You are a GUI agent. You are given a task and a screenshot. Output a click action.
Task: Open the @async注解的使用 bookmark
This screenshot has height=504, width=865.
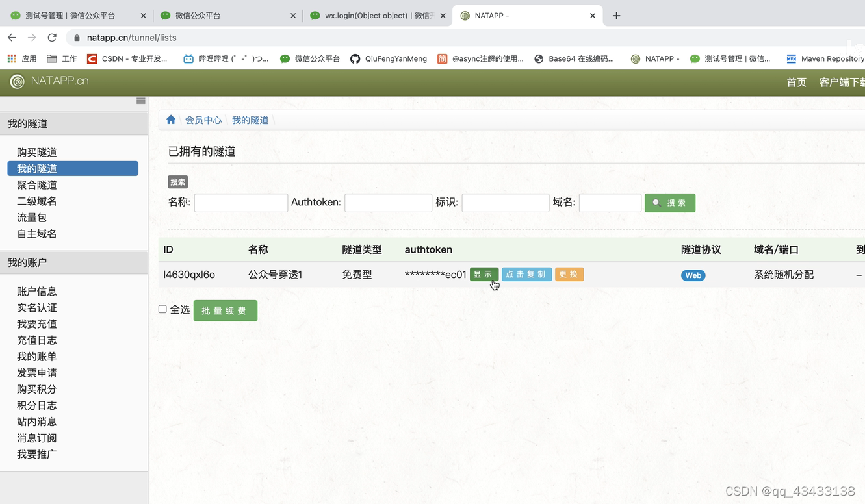pyautogui.click(x=480, y=58)
